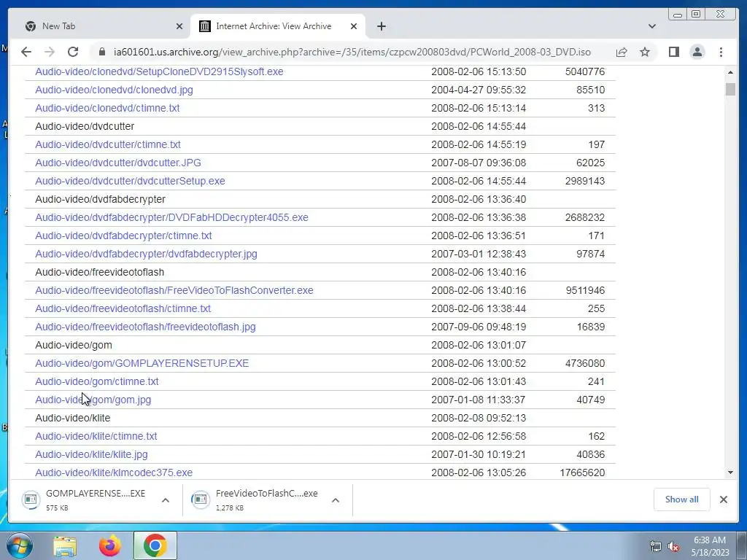The width and height of the screenshot is (747, 560).
Task: Open the Chrome side panel icon
Action: (673, 52)
